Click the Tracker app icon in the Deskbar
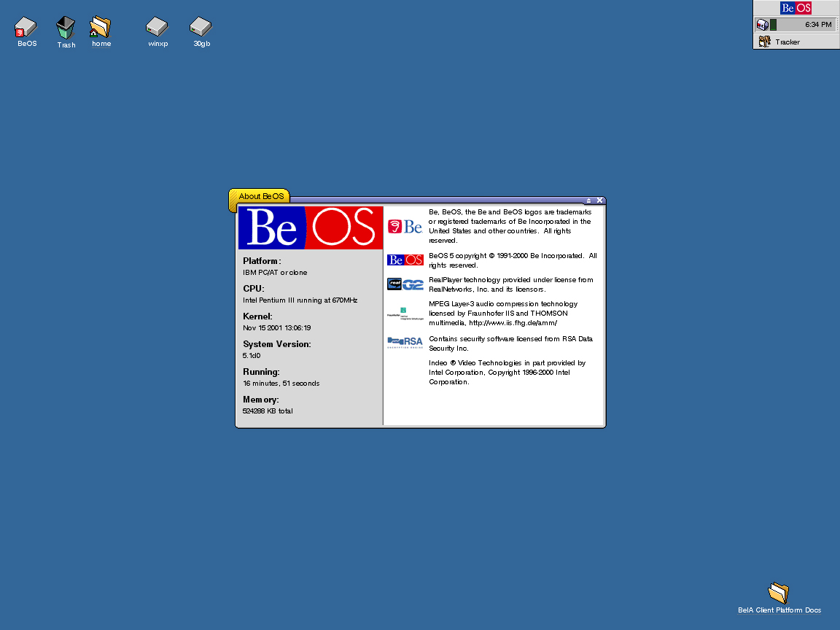 click(x=764, y=42)
